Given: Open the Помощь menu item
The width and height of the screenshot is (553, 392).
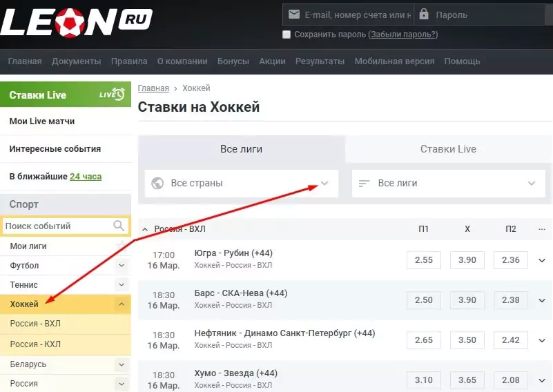Looking at the screenshot, I should point(462,61).
